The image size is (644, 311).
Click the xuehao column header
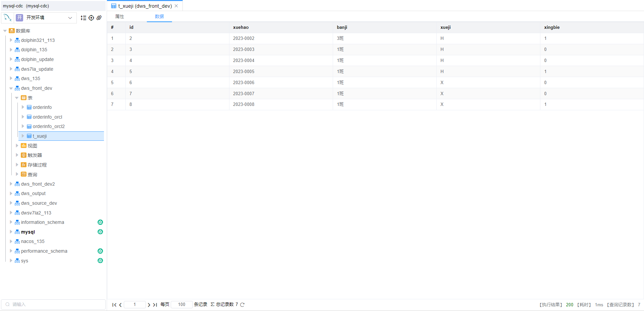pos(241,27)
